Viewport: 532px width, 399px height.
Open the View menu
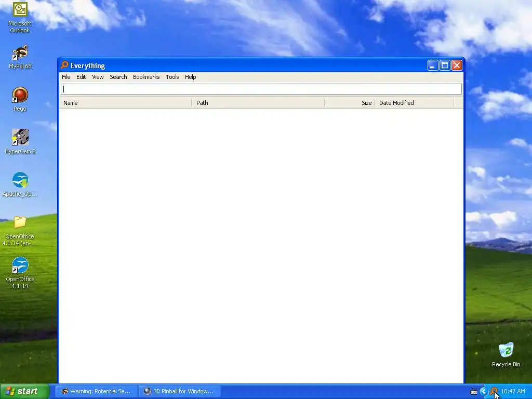point(98,77)
